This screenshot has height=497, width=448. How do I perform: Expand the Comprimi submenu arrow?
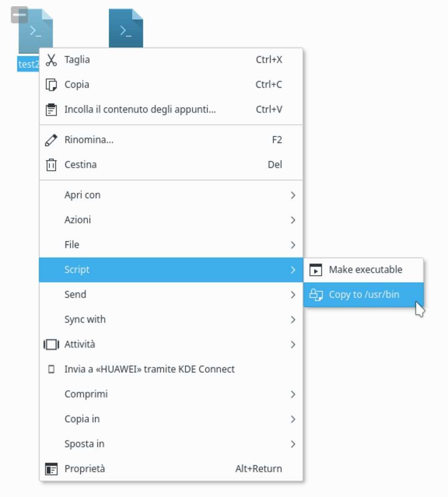(293, 394)
